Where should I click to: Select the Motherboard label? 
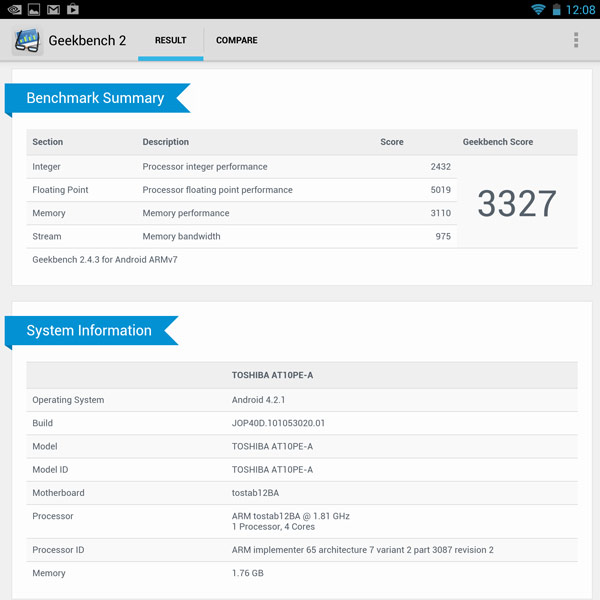pyautogui.click(x=58, y=493)
